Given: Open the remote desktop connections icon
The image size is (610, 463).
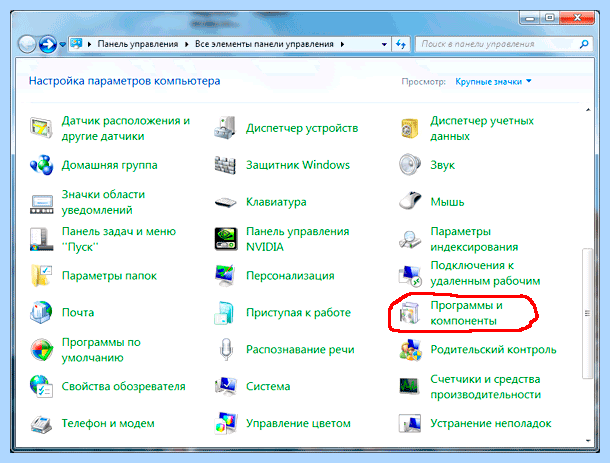Looking at the screenshot, I should (x=410, y=275).
